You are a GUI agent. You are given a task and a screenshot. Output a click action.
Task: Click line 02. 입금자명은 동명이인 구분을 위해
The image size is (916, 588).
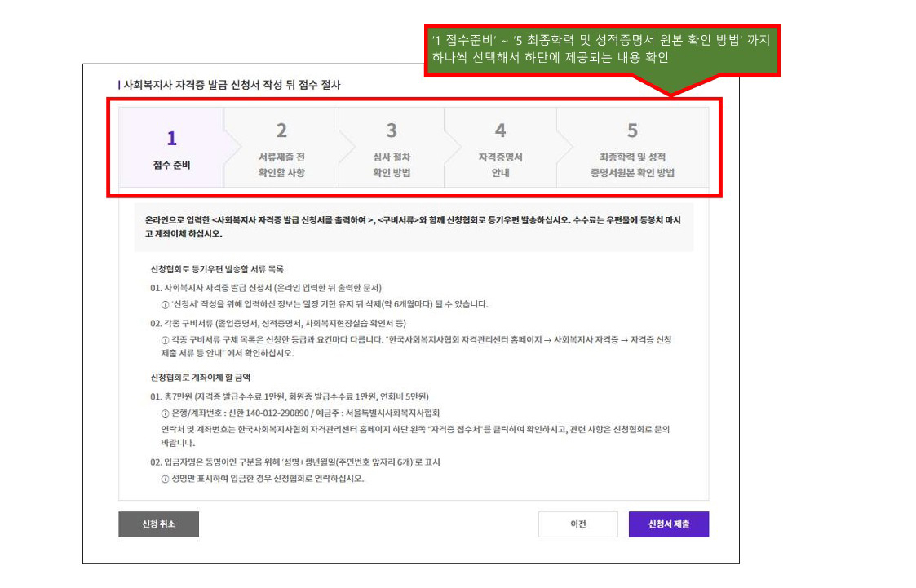[x=295, y=462]
